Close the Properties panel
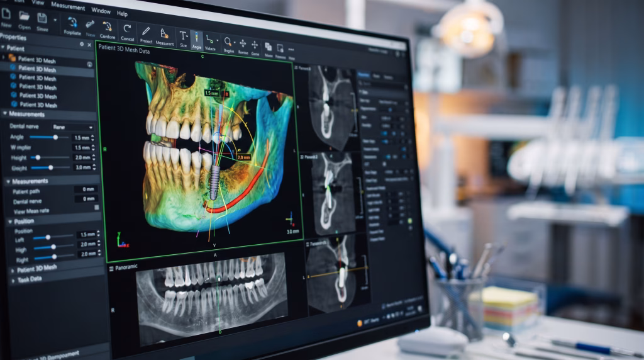The image size is (644, 360). [89, 45]
